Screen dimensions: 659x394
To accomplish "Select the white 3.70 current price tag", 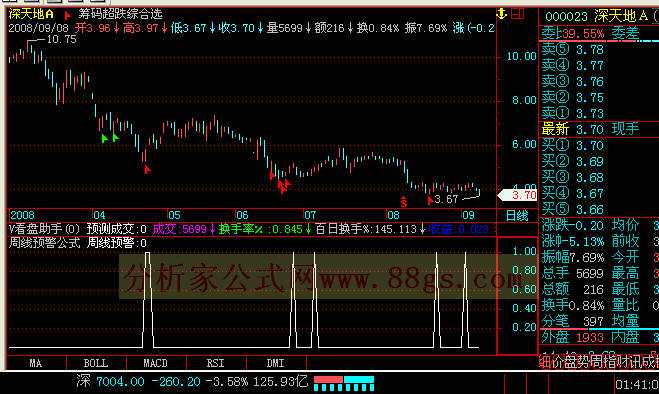I will (517, 195).
